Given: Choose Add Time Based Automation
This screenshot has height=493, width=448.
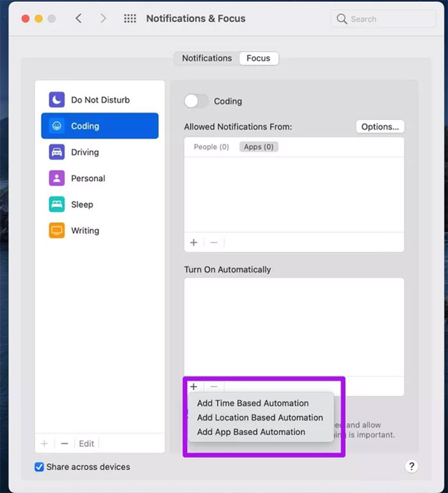Looking at the screenshot, I should click(x=253, y=403).
